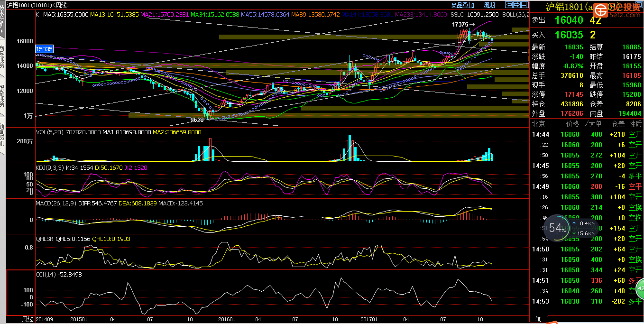
Task: Click the right-arrow navigation icon
Action: (516, 5)
